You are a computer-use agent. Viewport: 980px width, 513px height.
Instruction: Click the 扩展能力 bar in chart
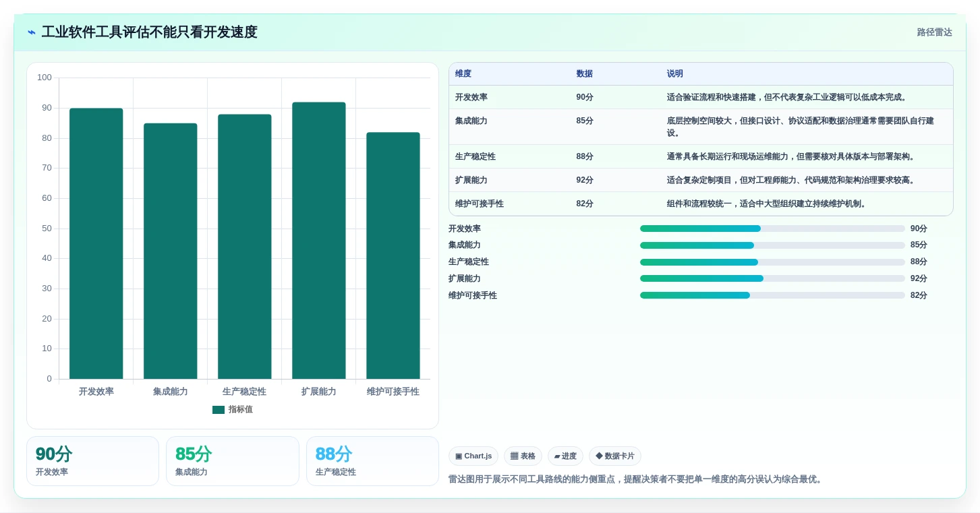coord(319,241)
